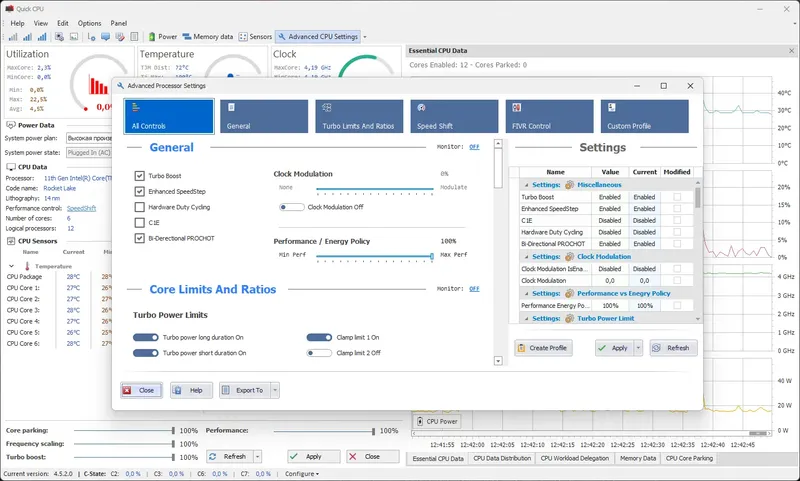Switch to the Memory Data tab
The image size is (800, 481).
click(638, 459)
